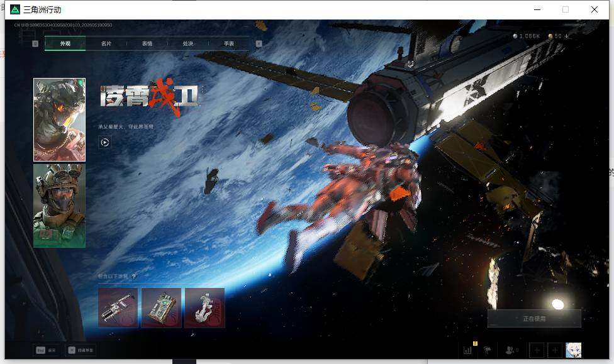Click the 1,066K currency counter
This screenshot has height=364, width=614.
tap(527, 36)
